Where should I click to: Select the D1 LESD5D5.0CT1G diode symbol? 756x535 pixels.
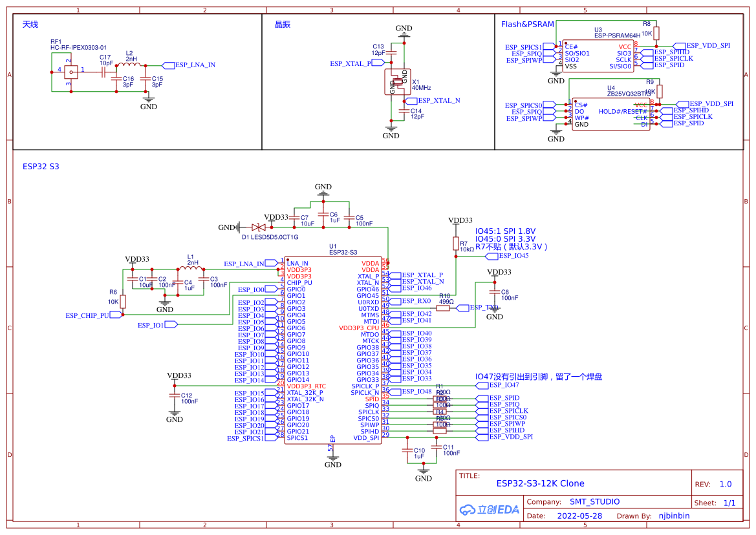point(259,227)
